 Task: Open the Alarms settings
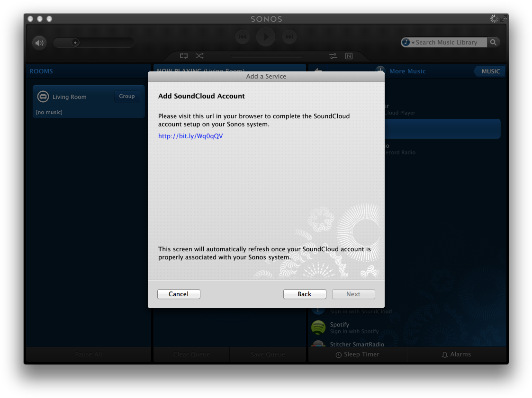pos(456,354)
